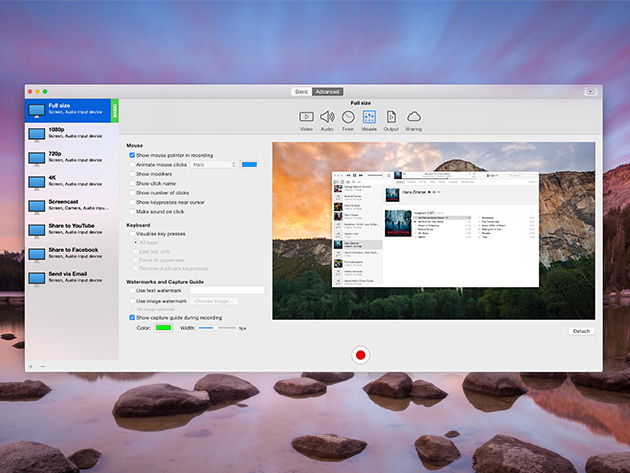Switch to the Basic tab
The image size is (630, 473).
click(x=301, y=91)
